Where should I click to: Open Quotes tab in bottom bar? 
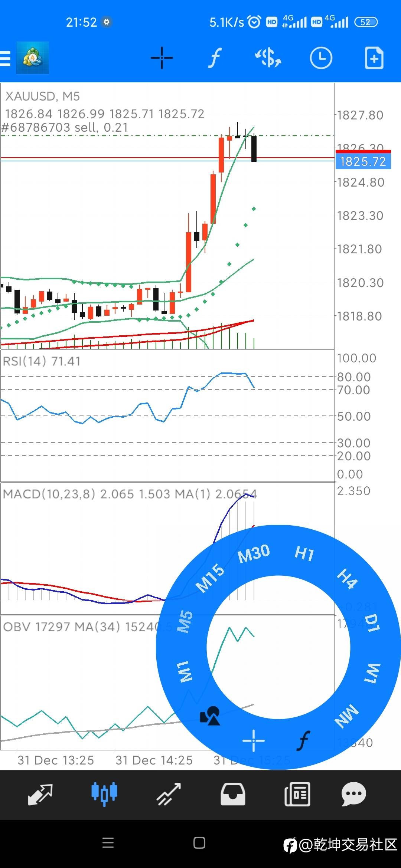(40, 795)
